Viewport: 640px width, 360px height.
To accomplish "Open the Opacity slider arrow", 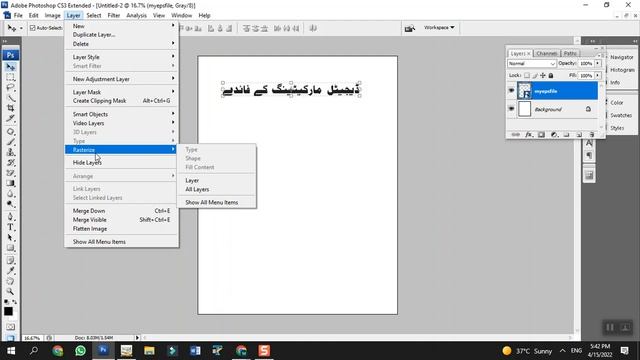I will (x=598, y=64).
